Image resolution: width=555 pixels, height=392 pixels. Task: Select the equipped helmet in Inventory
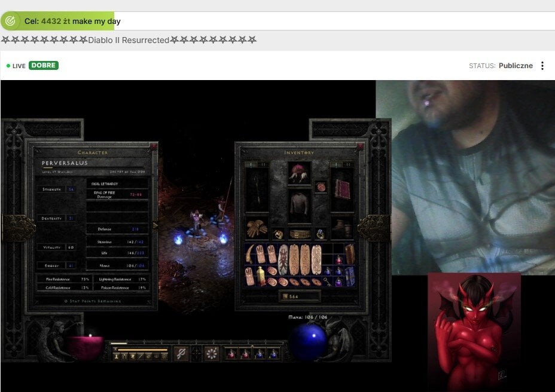[x=298, y=173]
